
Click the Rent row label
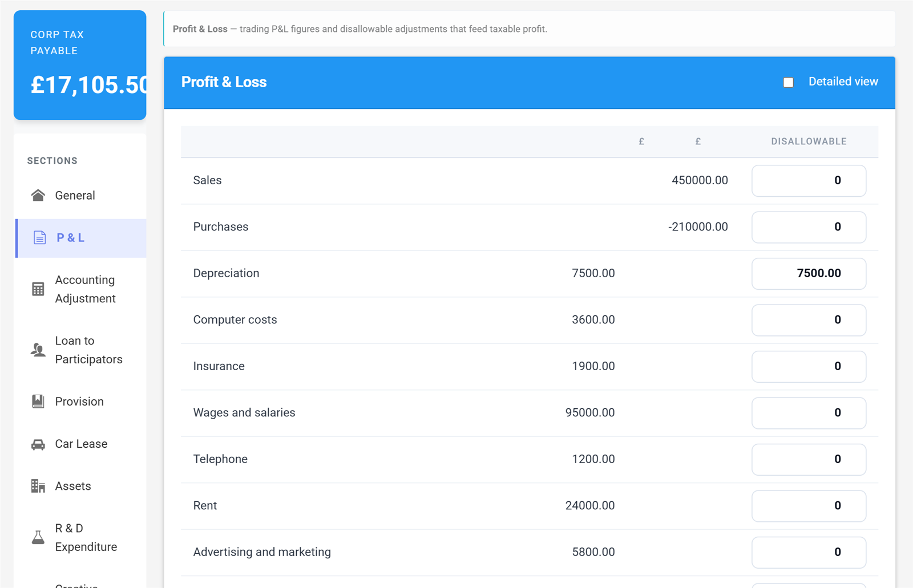(205, 506)
